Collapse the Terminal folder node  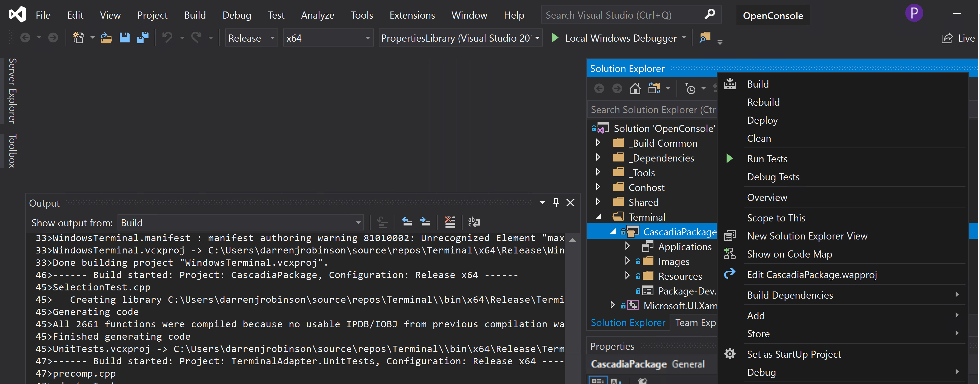pyautogui.click(x=598, y=217)
